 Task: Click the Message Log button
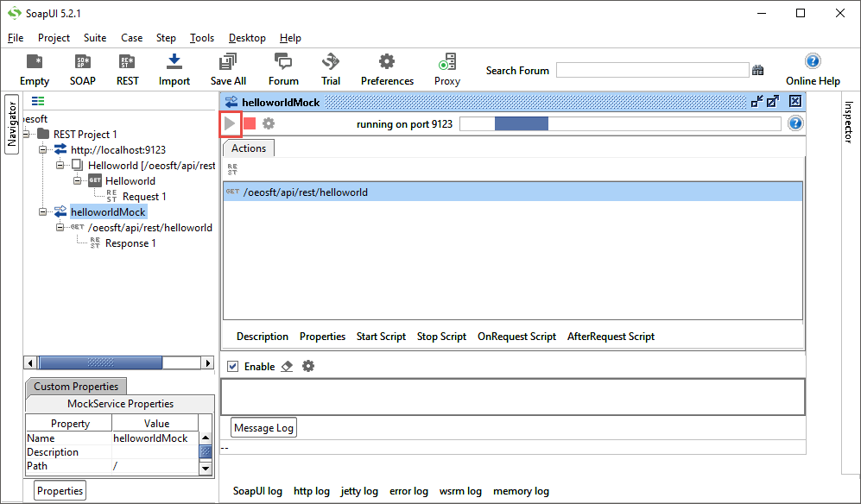pyautogui.click(x=263, y=428)
